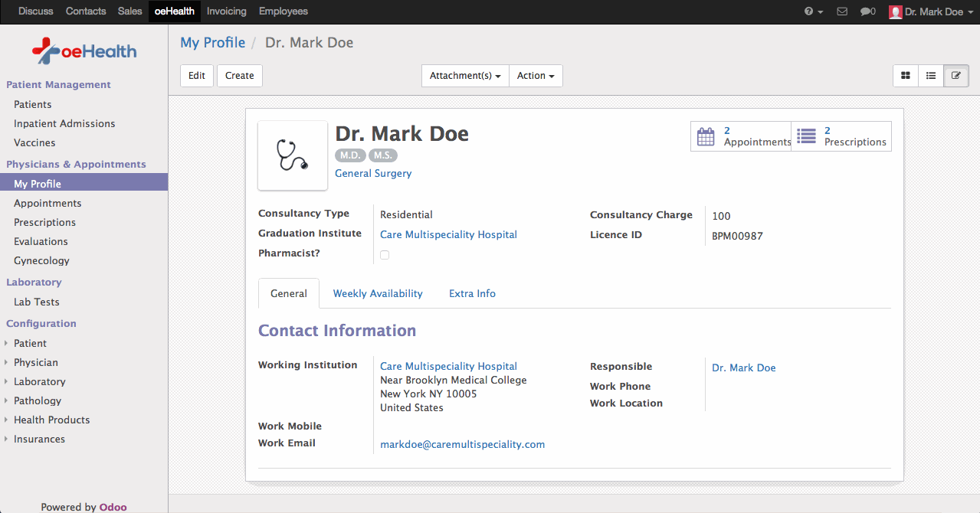The image size is (980, 513).
Task: Open the Contacts menu
Action: click(86, 11)
